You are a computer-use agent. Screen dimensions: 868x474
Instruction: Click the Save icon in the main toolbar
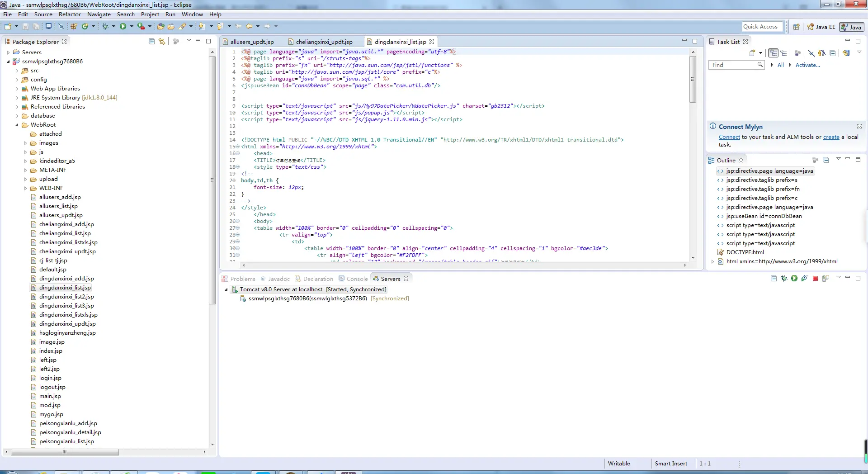[x=25, y=26]
